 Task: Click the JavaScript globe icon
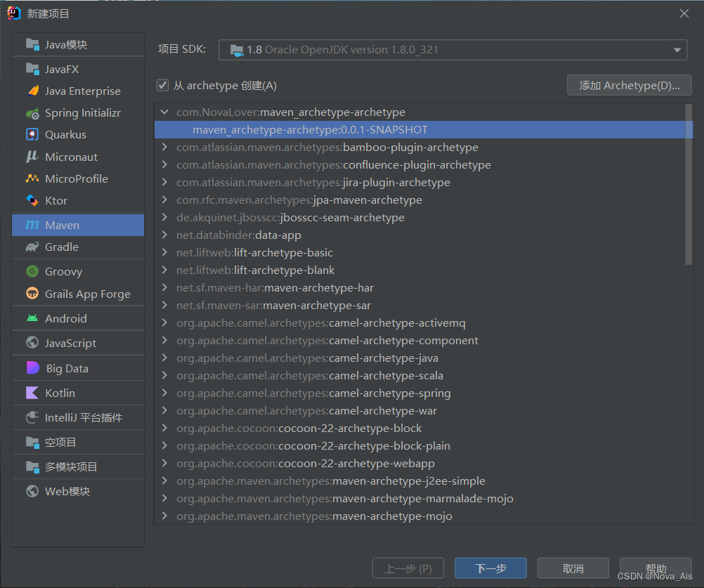click(32, 343)
